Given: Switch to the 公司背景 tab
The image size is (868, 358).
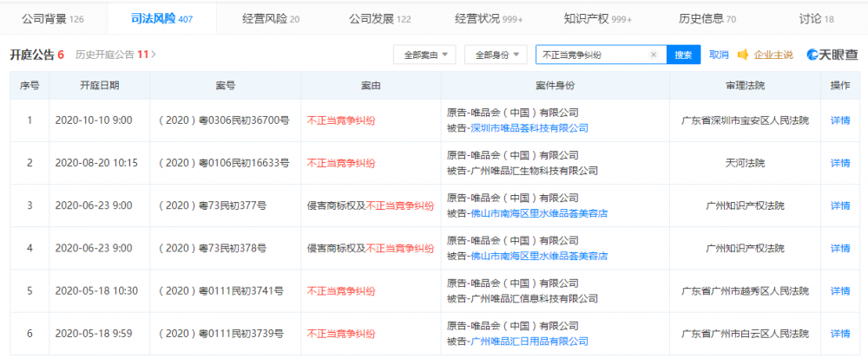Looking at the screenshot, I should (x=53, y=19).
